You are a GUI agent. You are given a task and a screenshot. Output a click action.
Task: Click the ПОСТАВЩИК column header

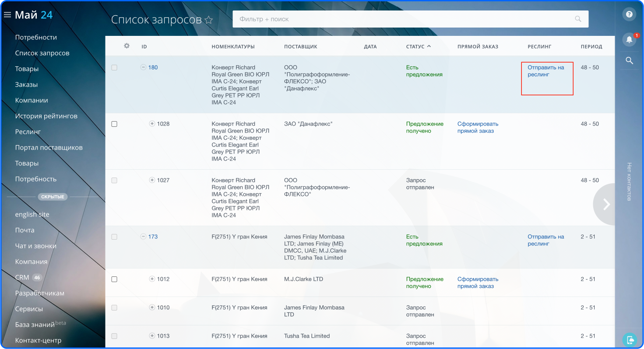[301, 46]
